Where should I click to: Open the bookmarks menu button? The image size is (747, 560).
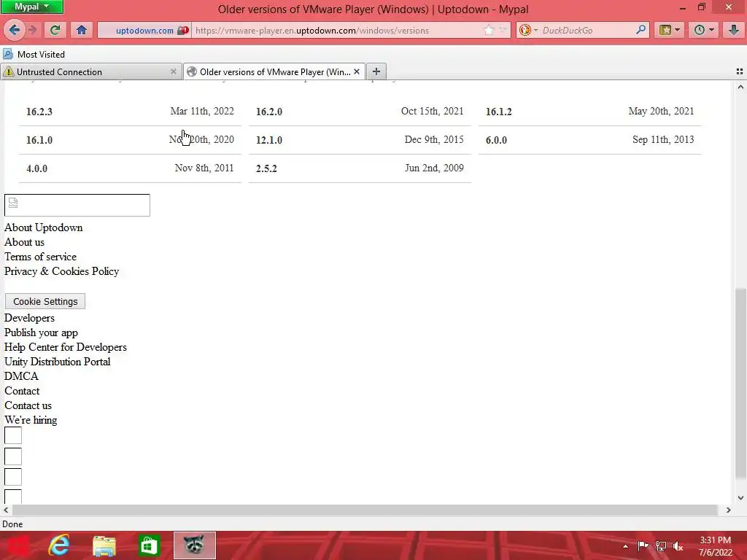click(x=670, y=30)
